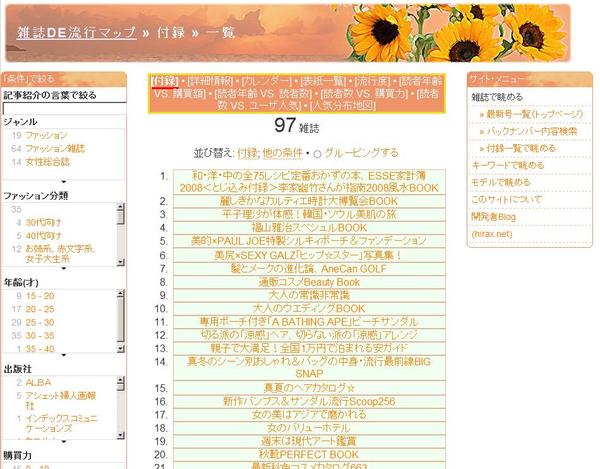This screenshot has width=600, height=469.
Task: Filter by age range 20 - 25
Action: (41, 309)
